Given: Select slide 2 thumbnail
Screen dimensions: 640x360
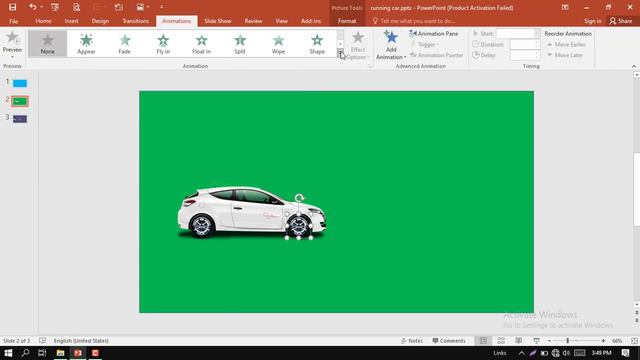Looking at the screenshot, I should [20, 101].
